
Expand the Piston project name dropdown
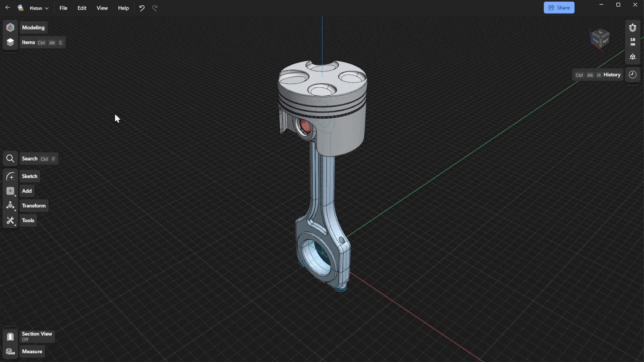(x=39, y=8)
